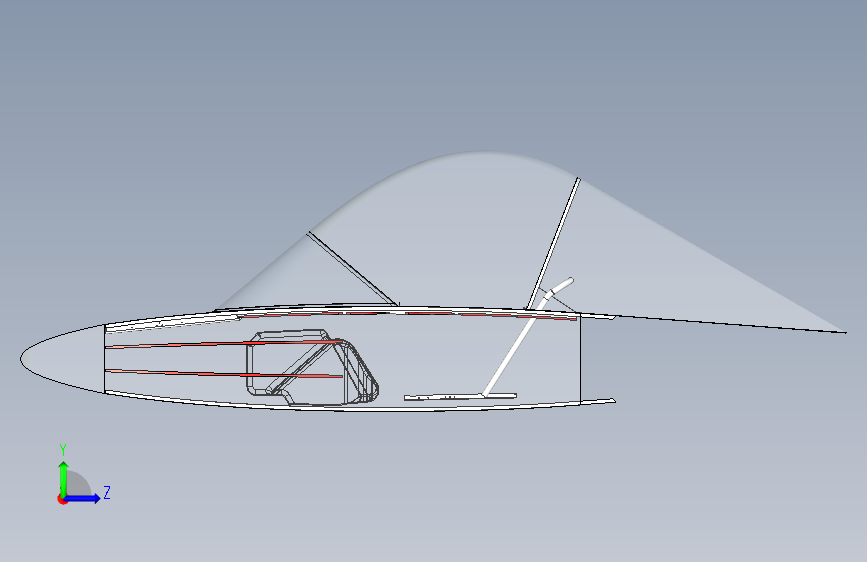Click the fuselage nose cone
Image resolution: width=867 pixels, height=562 pixels.
[x=62, y=358]
